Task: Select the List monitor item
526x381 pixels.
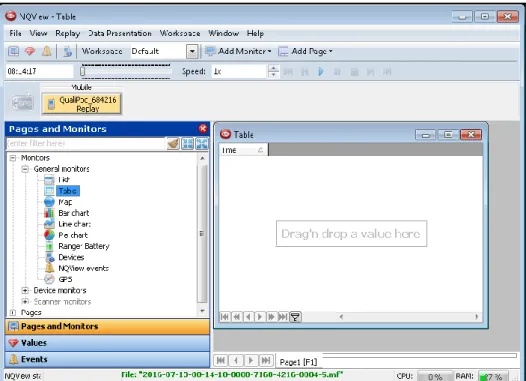Action: [x=57, y=180]
